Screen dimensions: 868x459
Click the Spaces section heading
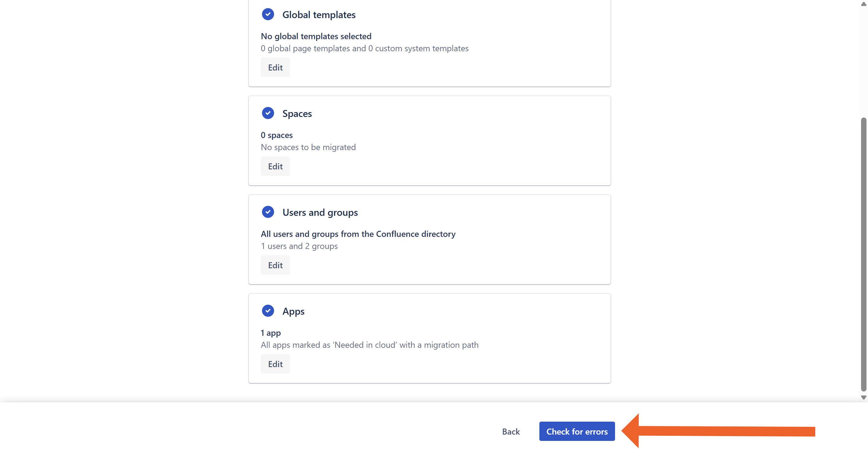297,114
